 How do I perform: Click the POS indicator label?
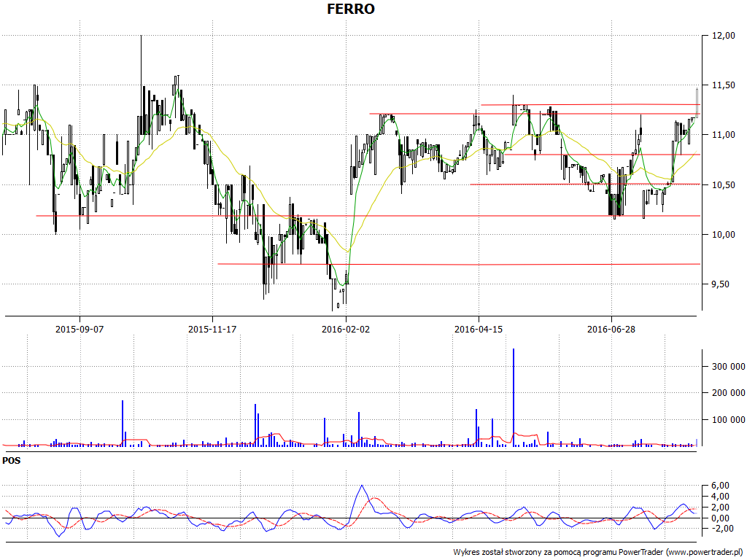click(x=12, y=461)
